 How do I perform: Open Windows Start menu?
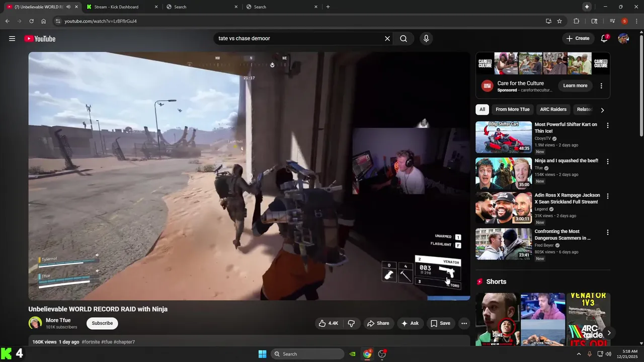(x=262, y=354)
